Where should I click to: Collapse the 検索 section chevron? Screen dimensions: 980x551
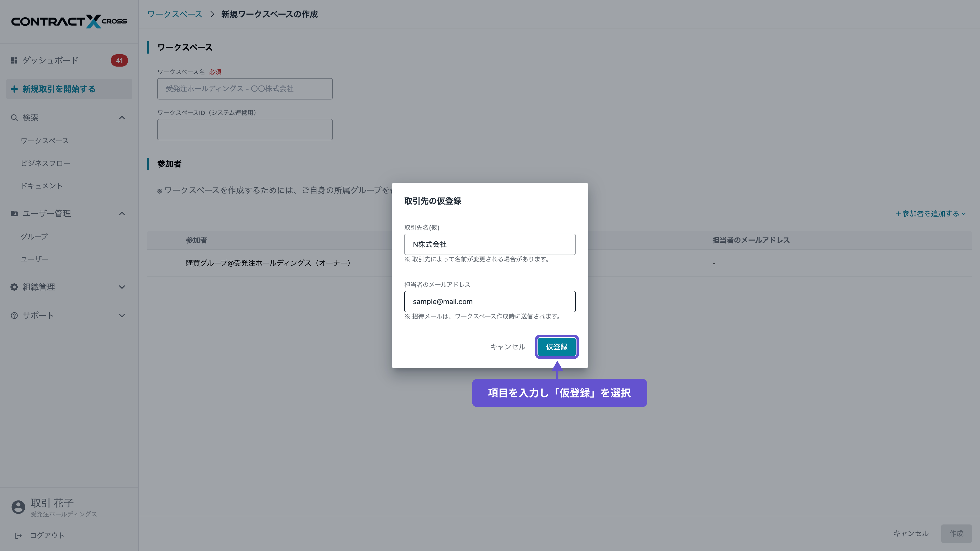pos(122,118)
